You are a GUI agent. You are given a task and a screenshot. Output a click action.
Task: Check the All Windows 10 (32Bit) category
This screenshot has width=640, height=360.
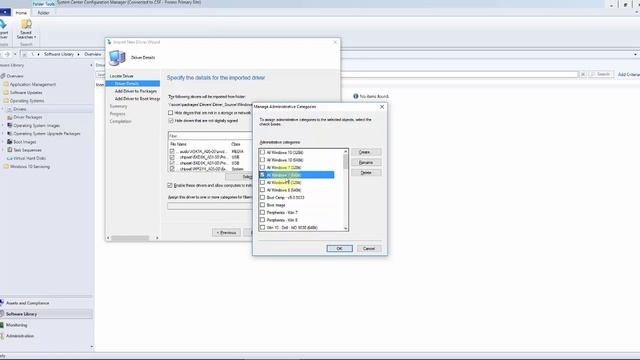pos(262,152)
